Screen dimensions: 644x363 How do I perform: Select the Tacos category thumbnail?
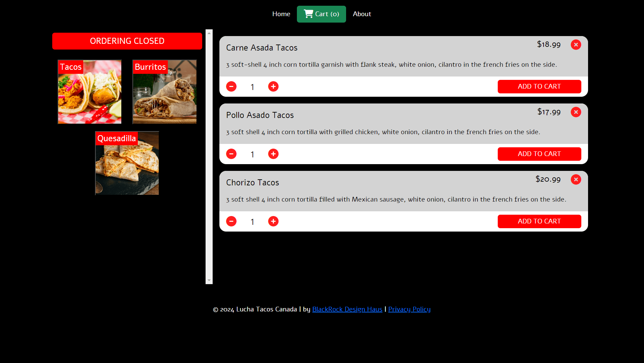click(90, 92)
